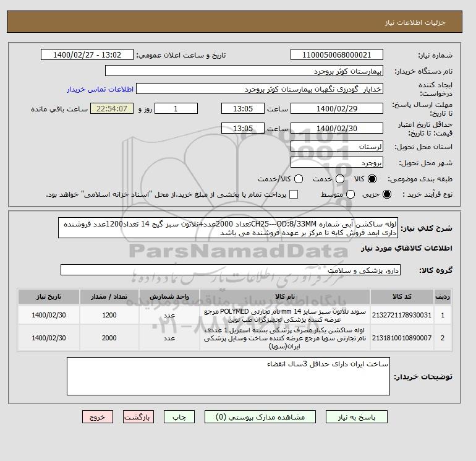
Task: Click the need date in row 1
Action: tap(49, 315)
